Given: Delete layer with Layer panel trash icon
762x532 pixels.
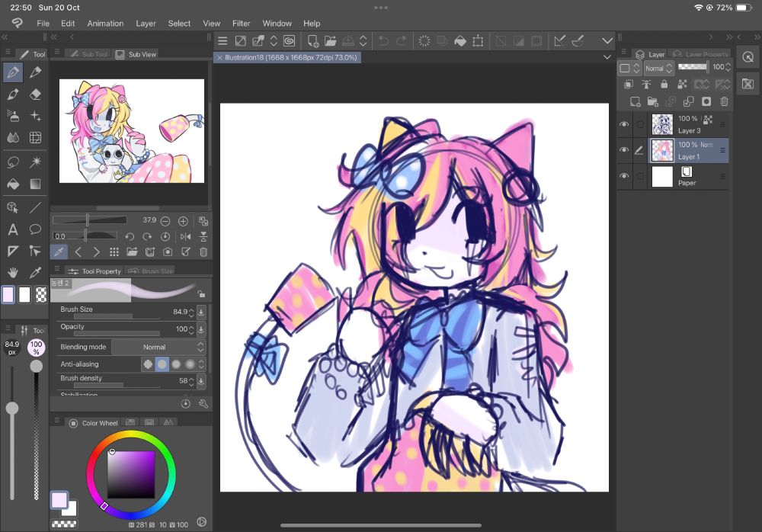Looking at the screenshot, I should click(x=724, y=101).
